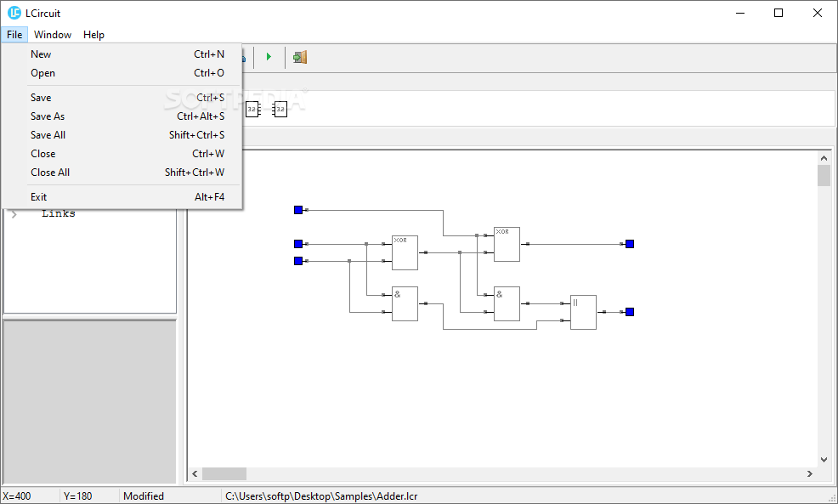Choose Save from File menu
Viewport: 838px width, 504px height.
122,97
